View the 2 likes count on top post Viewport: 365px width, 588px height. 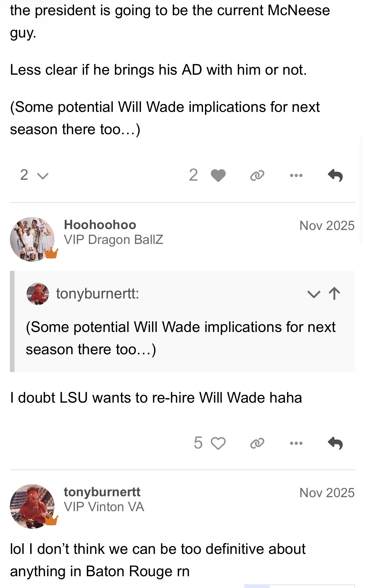tap(193, 175)
